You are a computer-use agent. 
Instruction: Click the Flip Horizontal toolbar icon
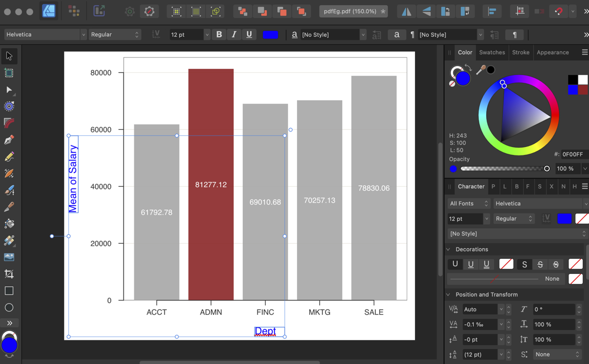point(407,11)
